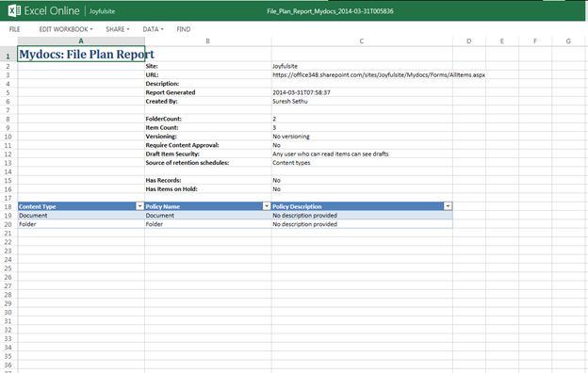Select column F header
Image resolution: width=588 pixels, height=373 pixels.
pos(535,41)
